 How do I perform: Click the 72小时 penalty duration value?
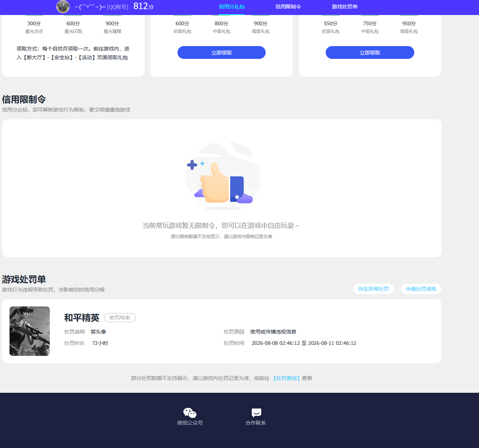[100, 343]
